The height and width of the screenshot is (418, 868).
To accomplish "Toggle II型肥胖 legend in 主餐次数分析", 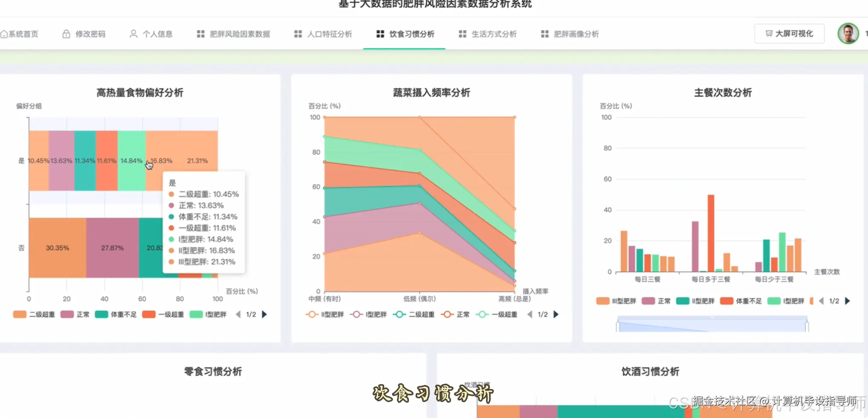I will [x=695, y=301].
